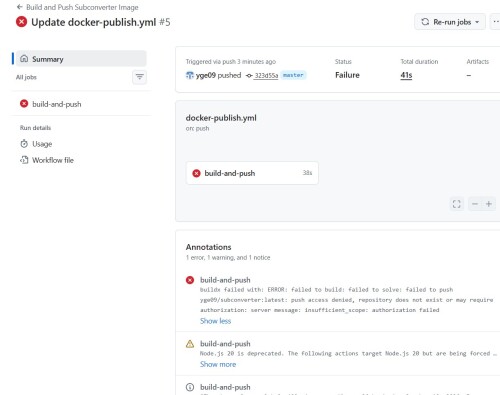The width and height of the screenshot is (500, 395).
Task: Click the Artifacts label
Action: (x=478, y=62)
